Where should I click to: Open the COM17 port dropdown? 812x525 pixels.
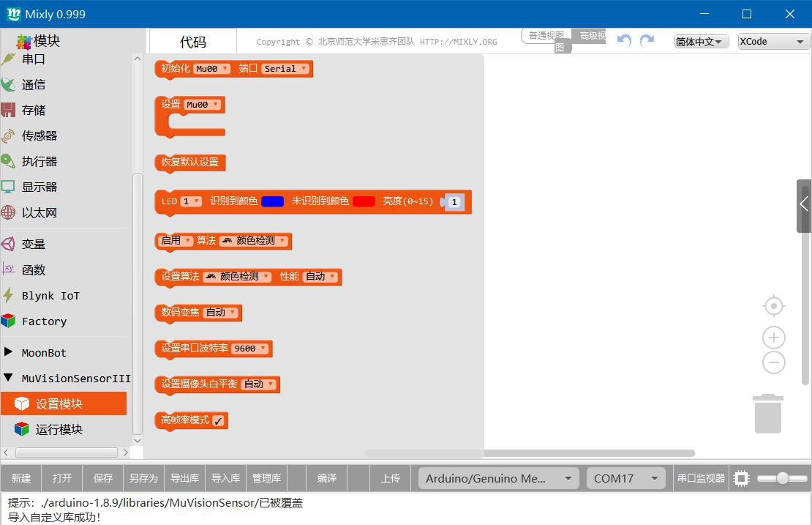[626, 478]
